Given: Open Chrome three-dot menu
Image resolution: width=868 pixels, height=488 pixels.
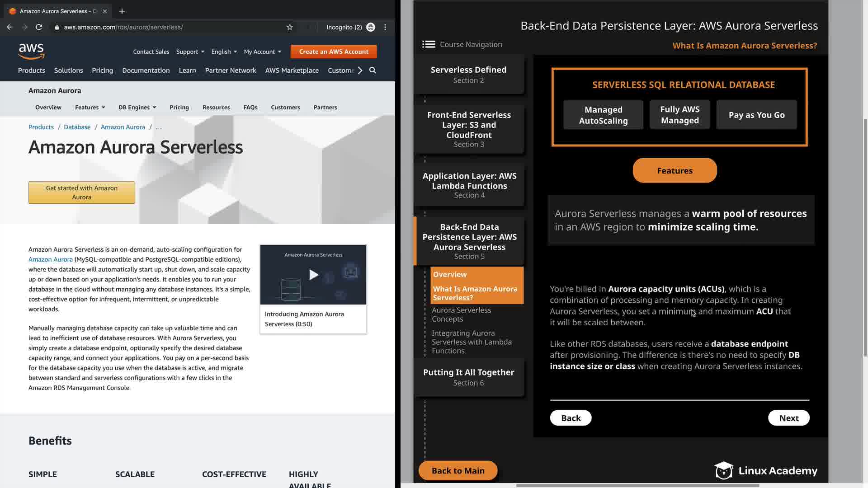Looking at the screenshot, I should click(385, 27).
